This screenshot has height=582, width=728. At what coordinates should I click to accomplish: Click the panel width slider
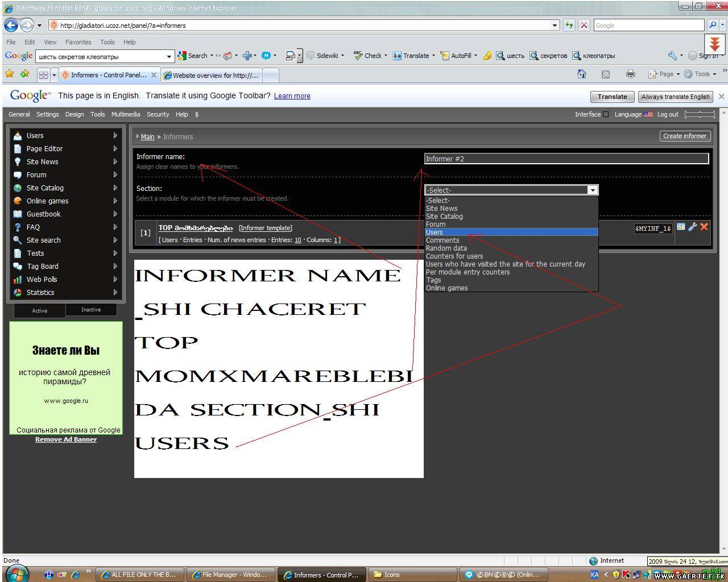pos(700,114)
